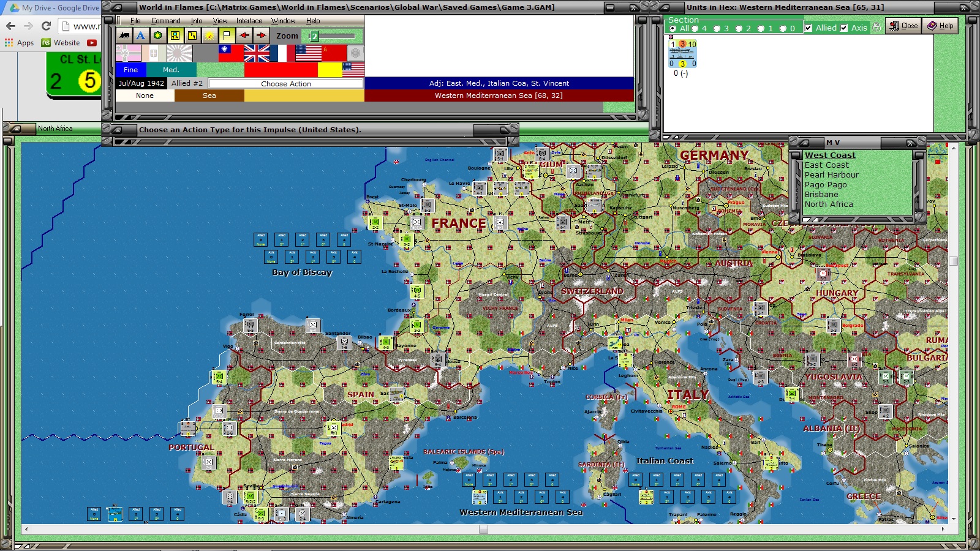Click the red left arrow toolbar icon
980x551 pixels.
pos(244,36)
